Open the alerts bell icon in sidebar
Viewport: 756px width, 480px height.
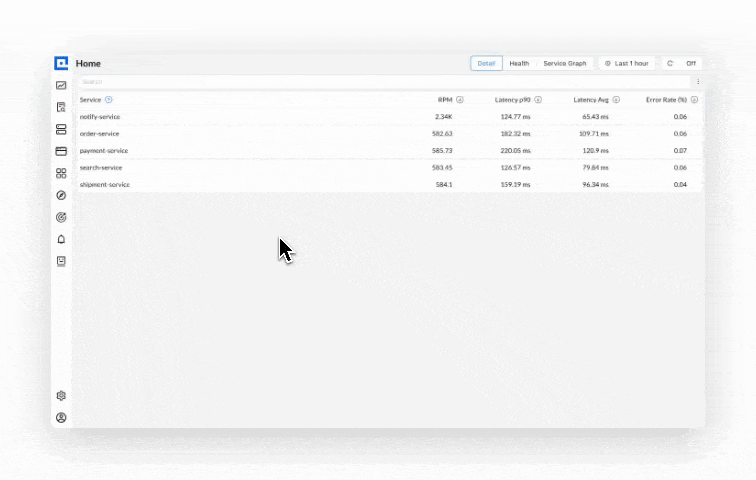61,239
